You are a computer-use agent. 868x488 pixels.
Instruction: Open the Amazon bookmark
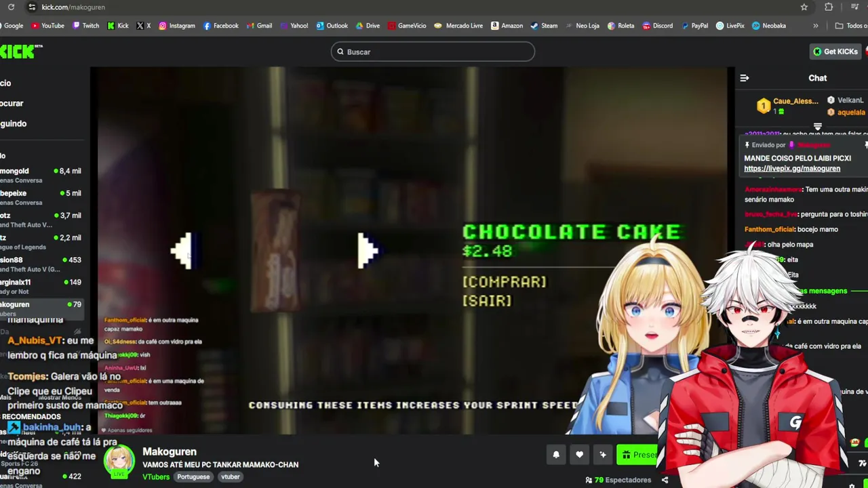[507, 26]
